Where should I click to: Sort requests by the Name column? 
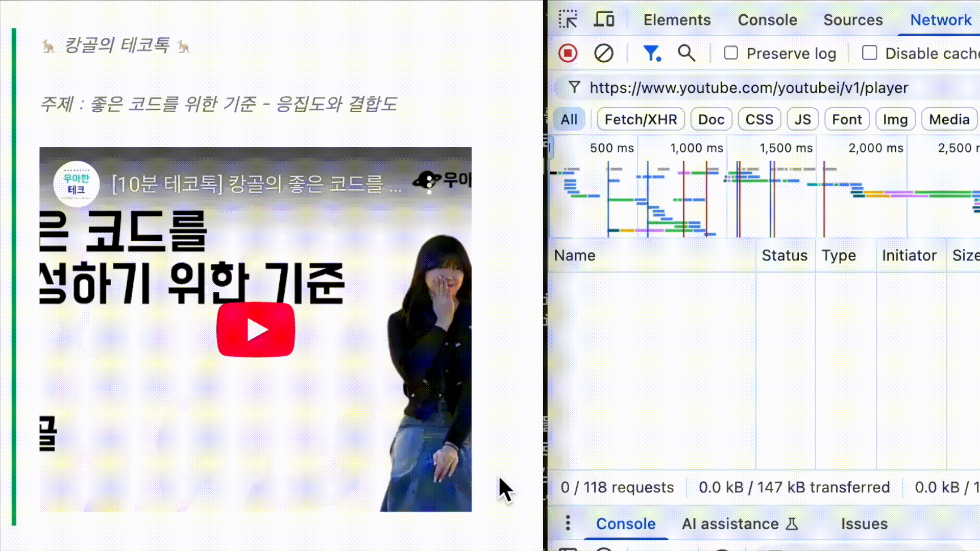point(575,255)
